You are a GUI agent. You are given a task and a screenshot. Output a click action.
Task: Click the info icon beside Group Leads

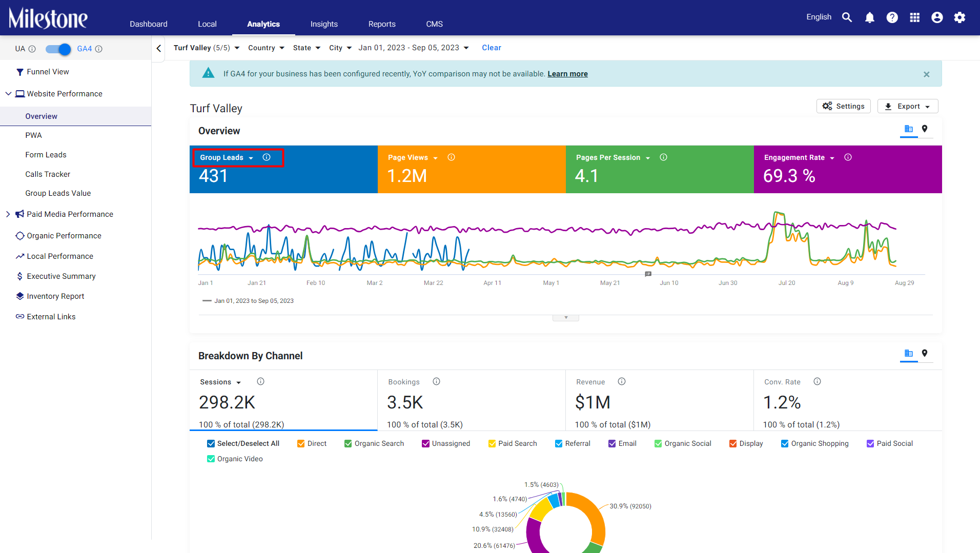click(x=267, y=157)
